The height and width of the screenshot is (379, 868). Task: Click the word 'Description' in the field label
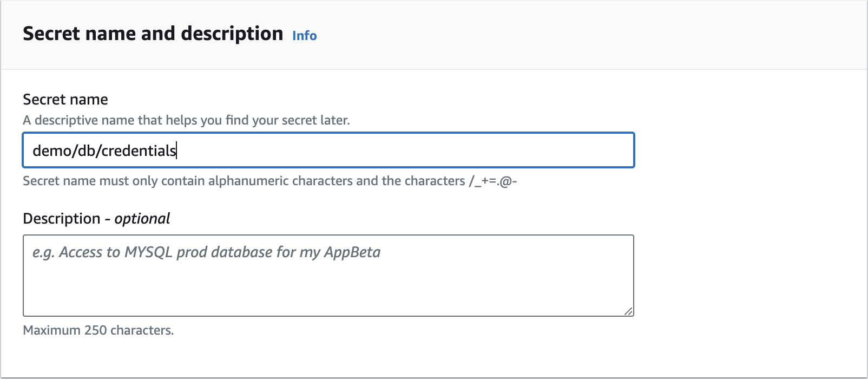[62, 219]
